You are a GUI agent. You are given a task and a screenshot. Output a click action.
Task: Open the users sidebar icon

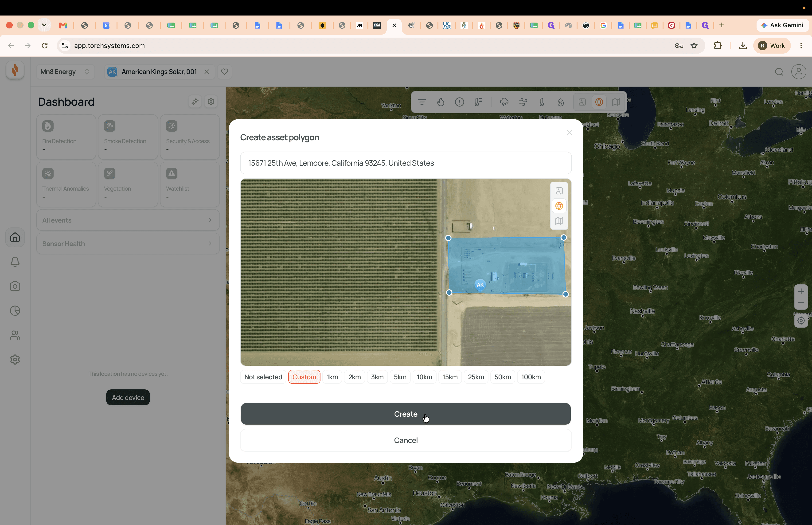point(15,335)
